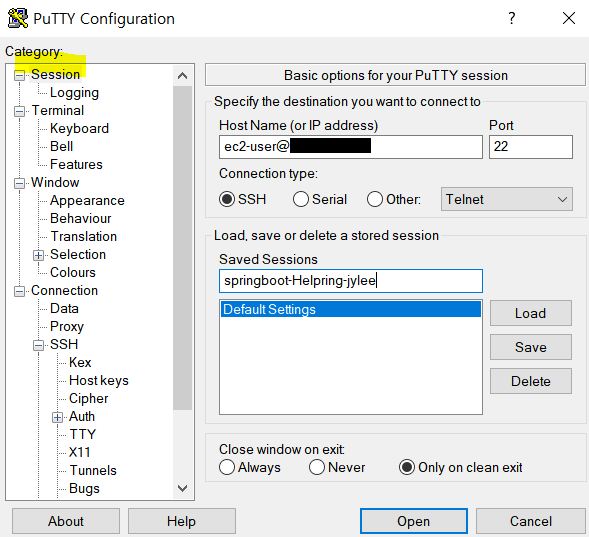The width and height of the screenshot is (589, 537).
Task: Click the Delete session button
Action: tap(531, 381)
